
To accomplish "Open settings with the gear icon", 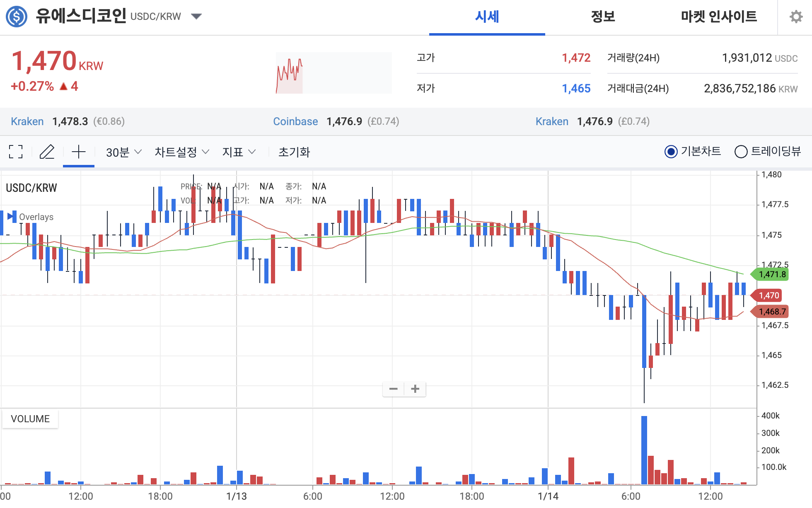I will (x=795, y=17).
